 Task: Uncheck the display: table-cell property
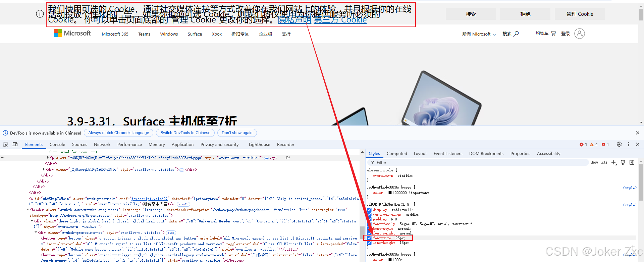tap(369, 210)
